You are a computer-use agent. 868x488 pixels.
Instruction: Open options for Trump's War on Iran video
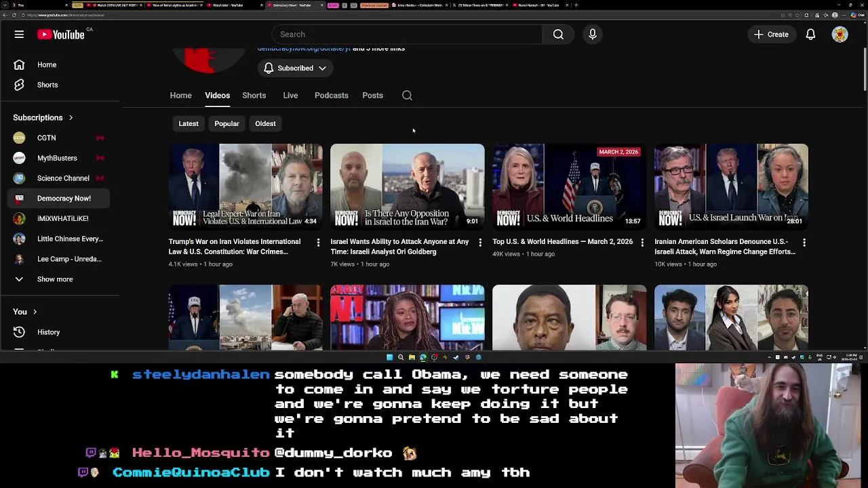(318, 242)
